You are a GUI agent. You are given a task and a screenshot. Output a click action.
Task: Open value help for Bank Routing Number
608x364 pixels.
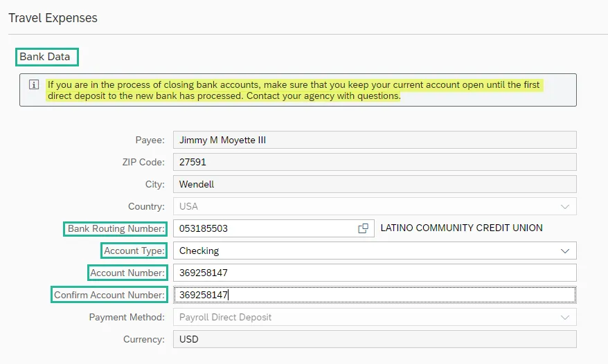pyautogui.click(x=363, y=228)
